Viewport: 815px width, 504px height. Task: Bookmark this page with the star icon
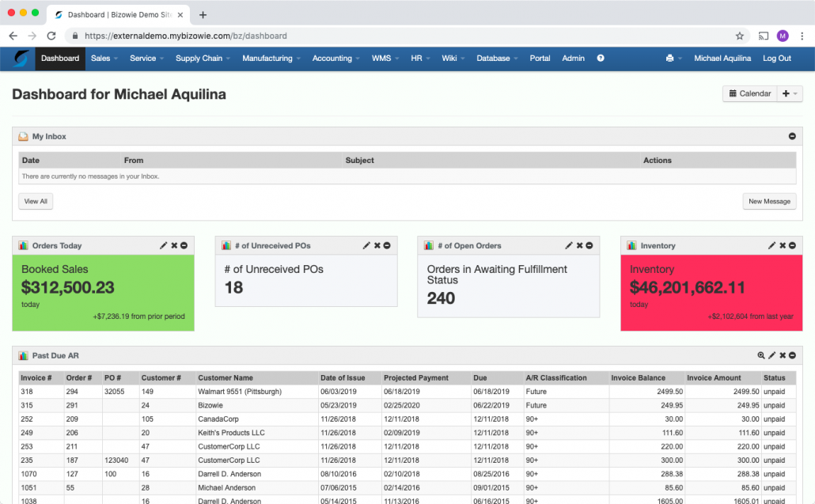[740, 36]
